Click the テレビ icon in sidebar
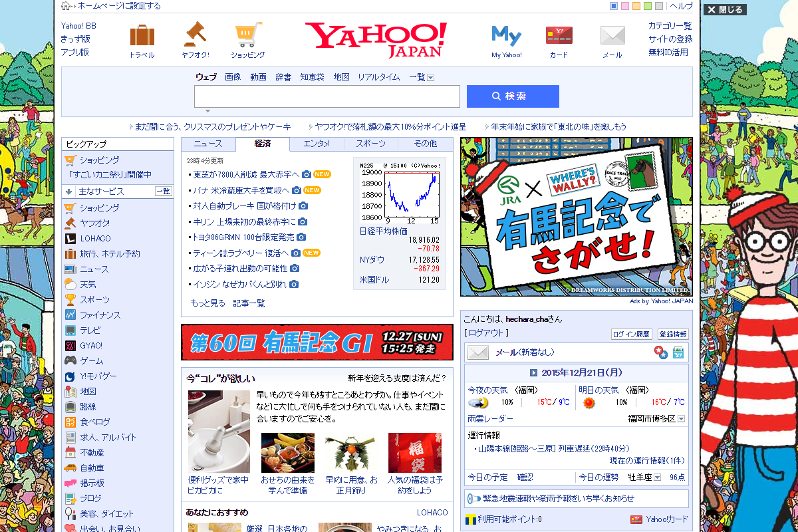 point(70,330)
